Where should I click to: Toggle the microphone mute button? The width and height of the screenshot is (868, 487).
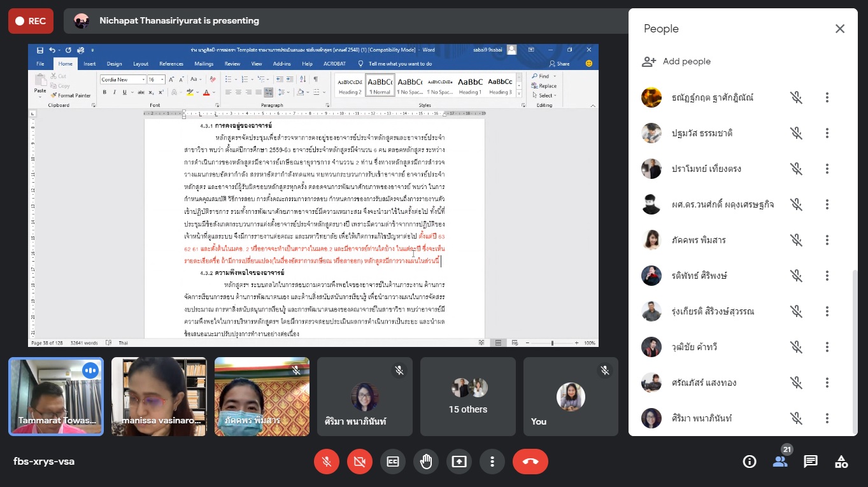point(327,462)
